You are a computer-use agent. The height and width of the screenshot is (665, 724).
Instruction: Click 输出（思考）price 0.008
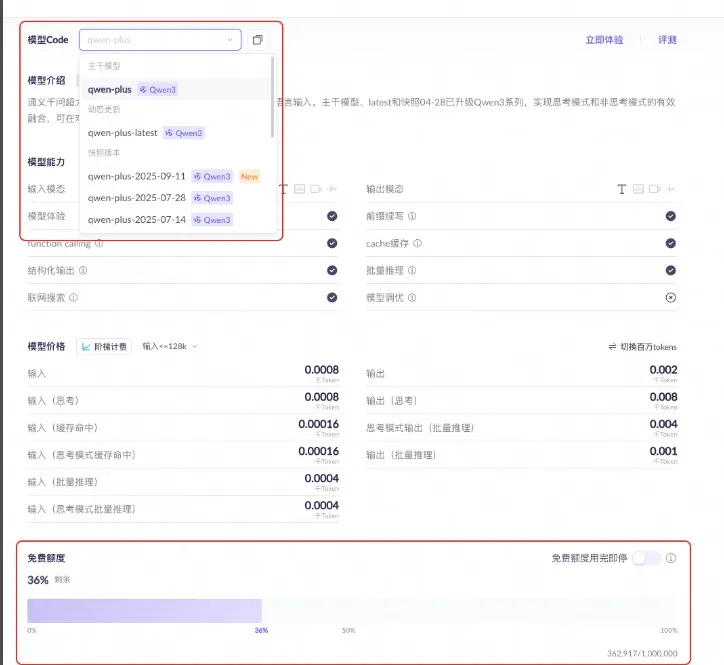click(664, 397)
